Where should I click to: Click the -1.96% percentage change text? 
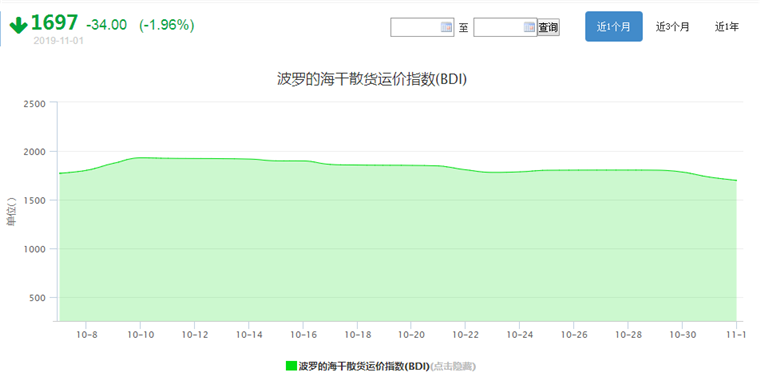[x=167, y=25]
